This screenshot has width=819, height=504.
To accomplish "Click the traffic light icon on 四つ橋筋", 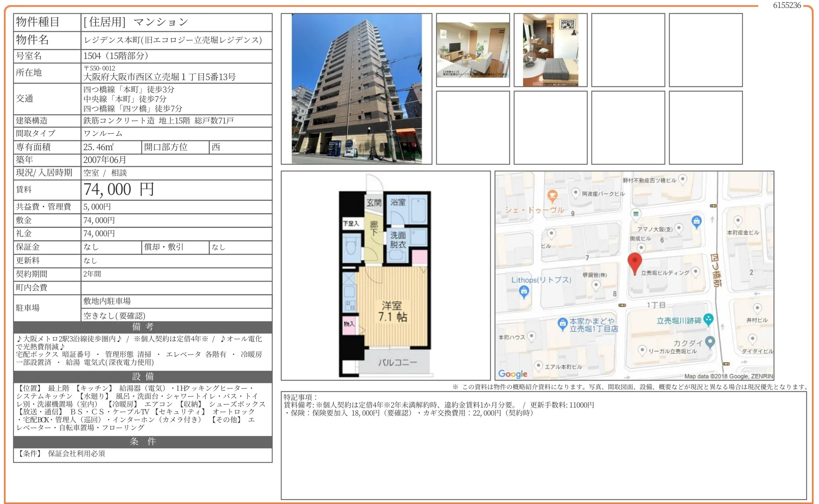I will click(x=713, y=206).
